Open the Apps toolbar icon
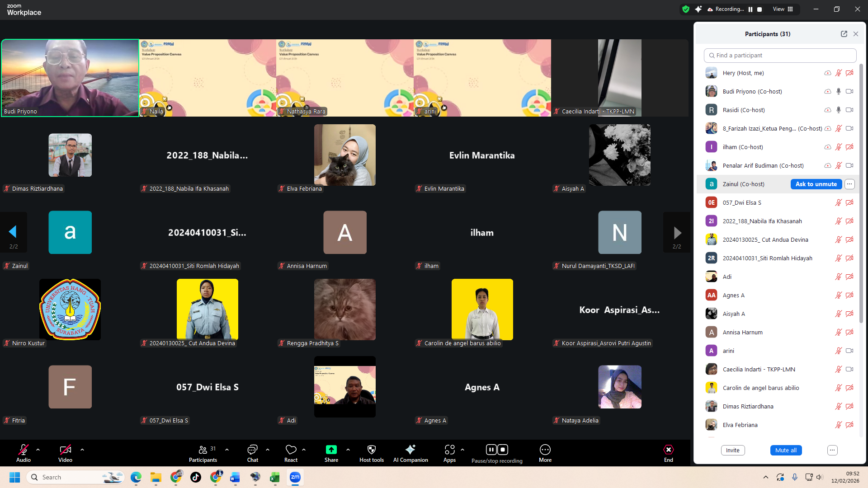868x488 pixels. point(449,450)
